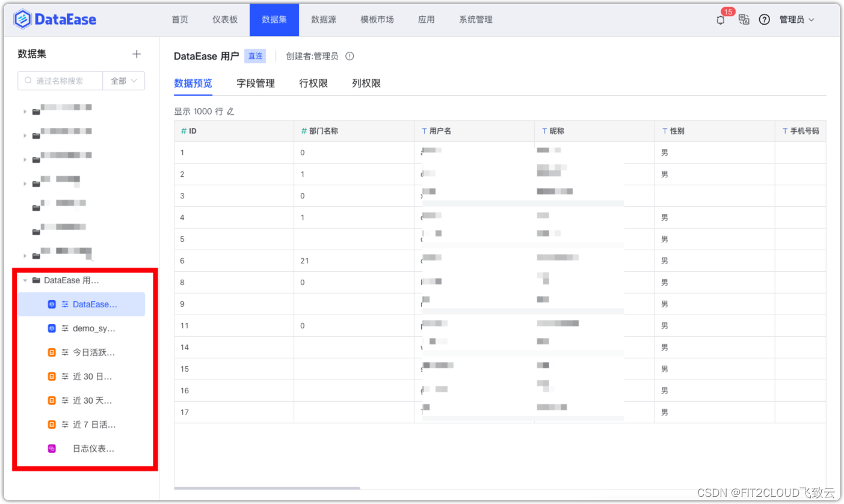Viewport: 844px width, 504px height.
Task: Click the blue database icon of demo_sy… dataset
Action: coord(52,328)
